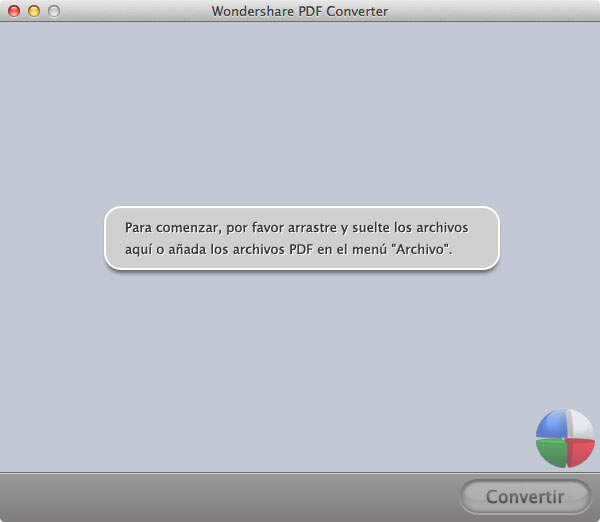Click the colorful pie sphere logo icon
This screenshot has height=522, width=600.
(x=565, y=438)
